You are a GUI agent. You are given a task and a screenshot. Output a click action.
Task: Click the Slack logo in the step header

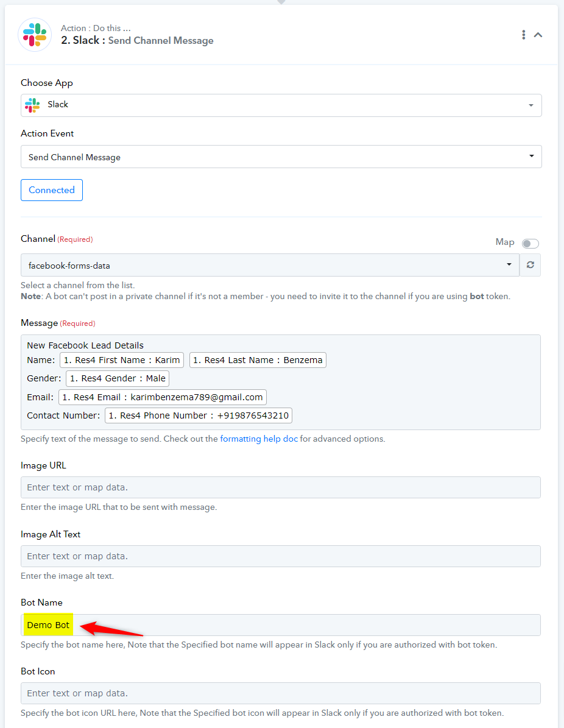tap(35, 34)
